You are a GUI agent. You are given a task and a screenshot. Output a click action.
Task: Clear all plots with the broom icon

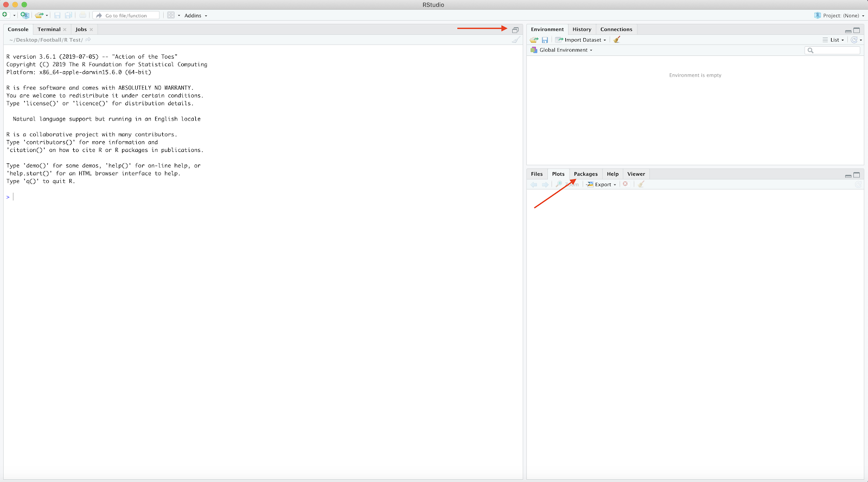(641, 185)
